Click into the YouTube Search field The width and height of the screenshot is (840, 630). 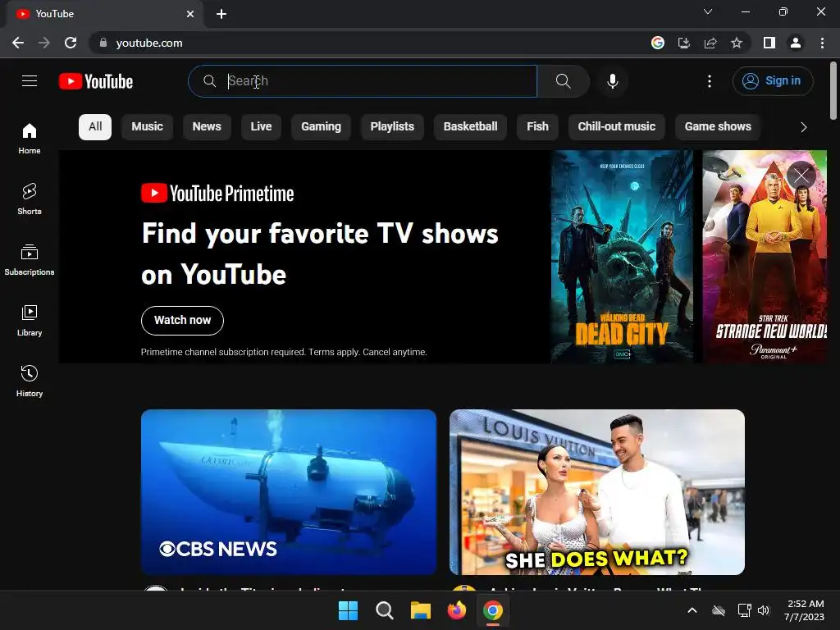[363, 81]
